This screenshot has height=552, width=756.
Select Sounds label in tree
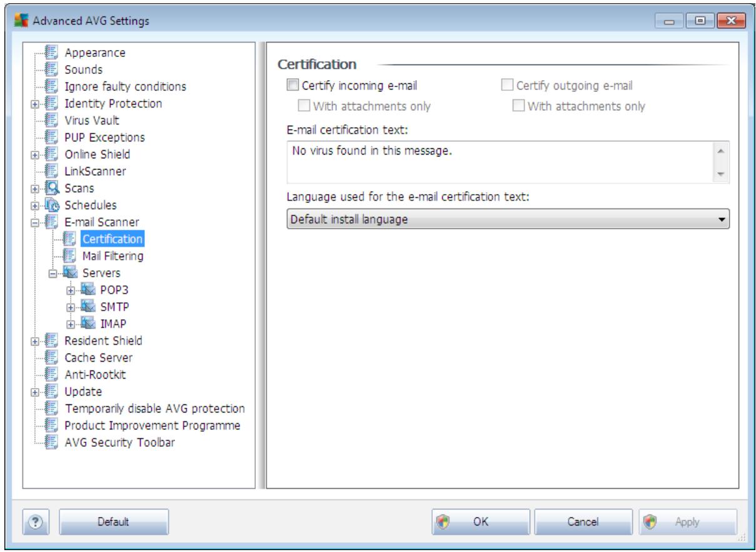tap(84, 69)
